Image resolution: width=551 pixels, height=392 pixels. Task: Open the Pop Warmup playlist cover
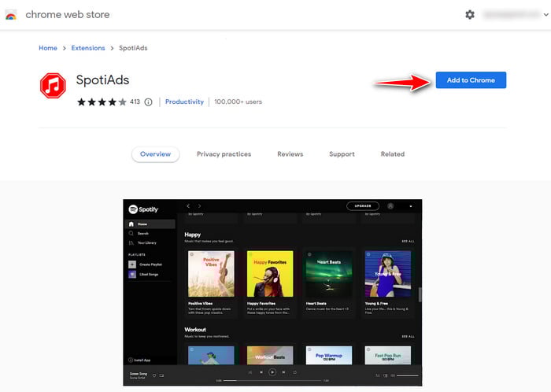pyautogui.click(x=329, y=355)
